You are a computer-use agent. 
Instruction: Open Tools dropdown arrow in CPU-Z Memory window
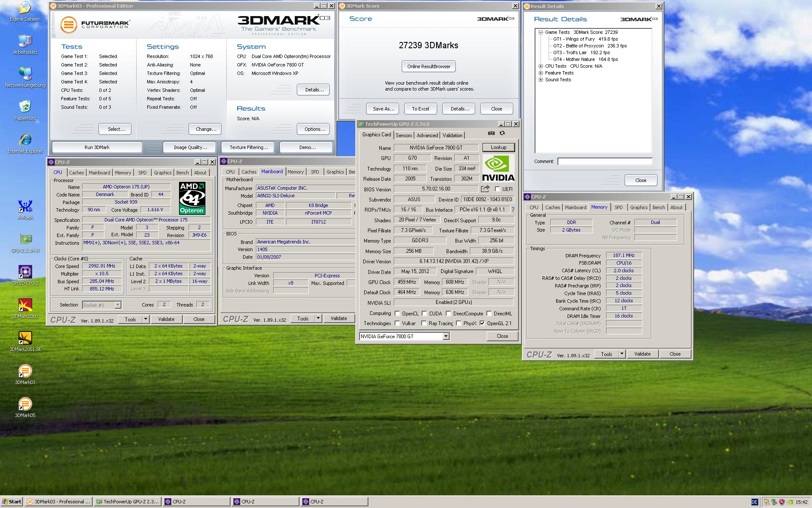point(622,354)
